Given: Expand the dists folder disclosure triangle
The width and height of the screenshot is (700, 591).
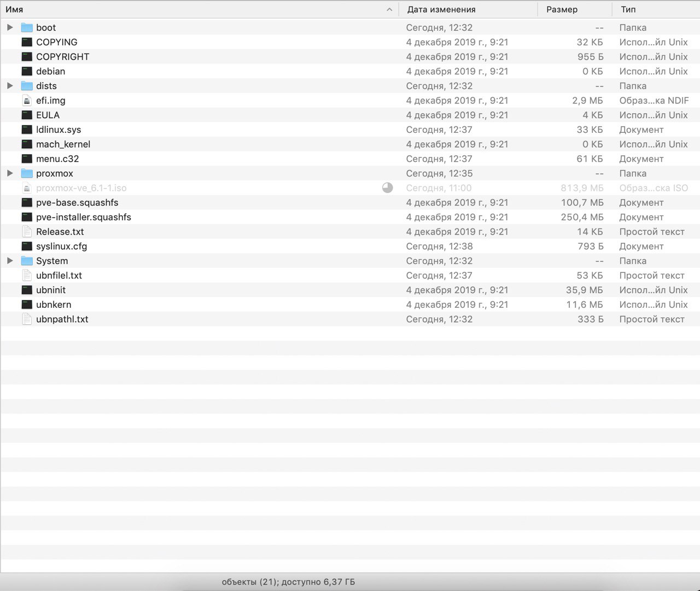Looking at the screenshot, I should coord(10,86).
